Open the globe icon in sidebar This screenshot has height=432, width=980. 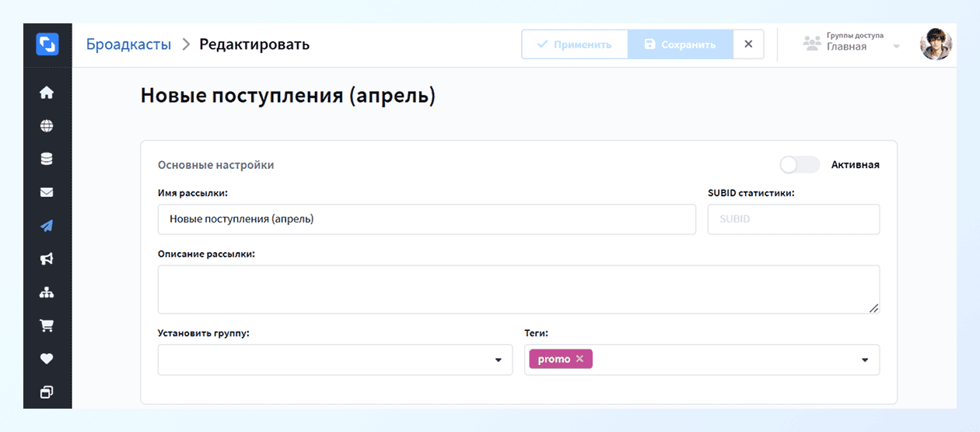point(47,126)
